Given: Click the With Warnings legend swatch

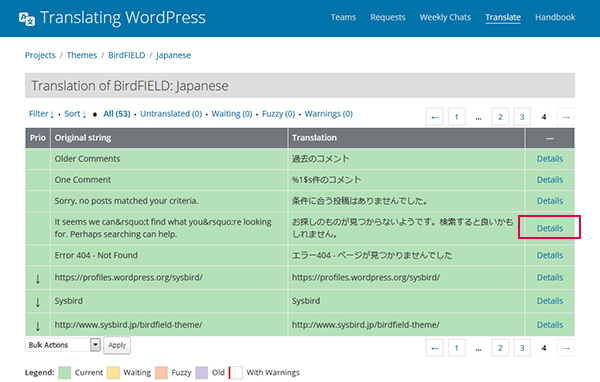Looking at the screenshot, I should coord(235,372).
